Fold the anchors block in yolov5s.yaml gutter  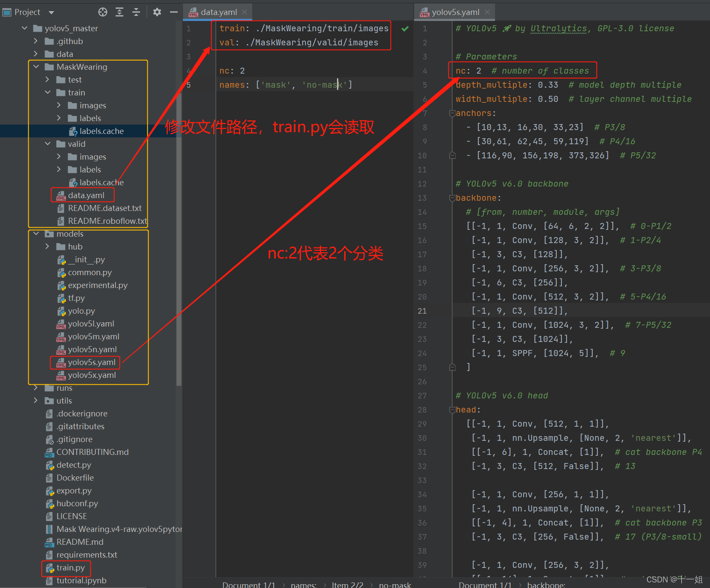click(x=452, y=113)
